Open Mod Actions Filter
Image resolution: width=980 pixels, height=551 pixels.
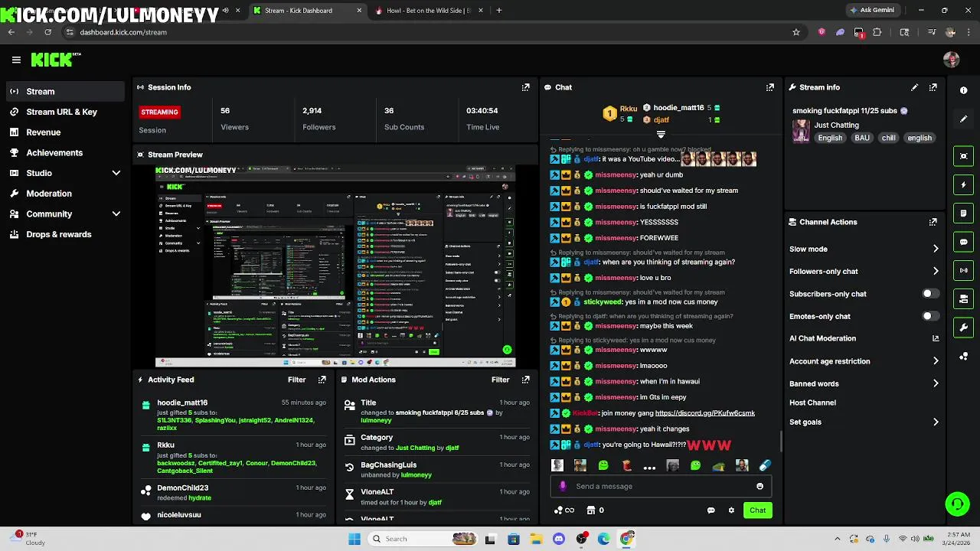500,380
